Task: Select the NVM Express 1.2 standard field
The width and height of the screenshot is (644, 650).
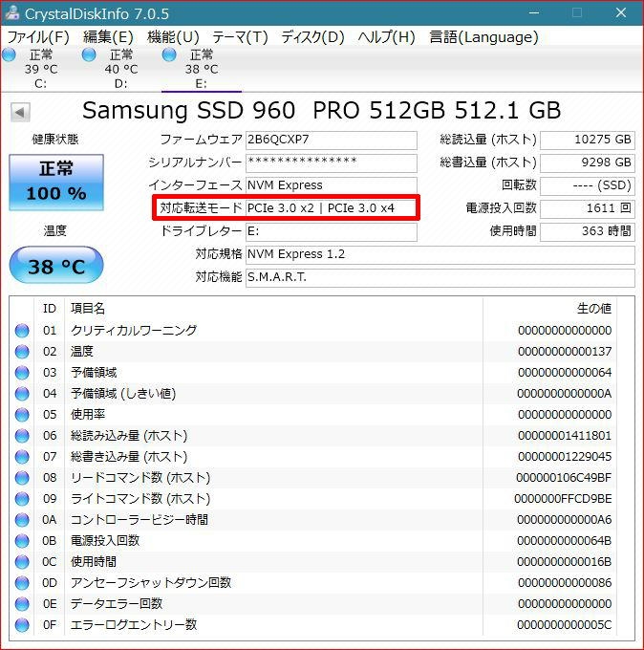Action: pyautogui.click(x=440, y=254)
